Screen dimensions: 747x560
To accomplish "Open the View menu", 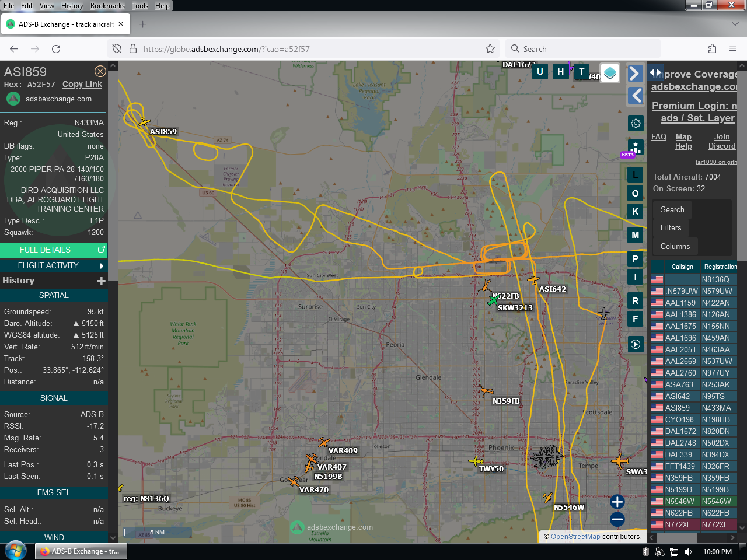I will coord(47,6).
